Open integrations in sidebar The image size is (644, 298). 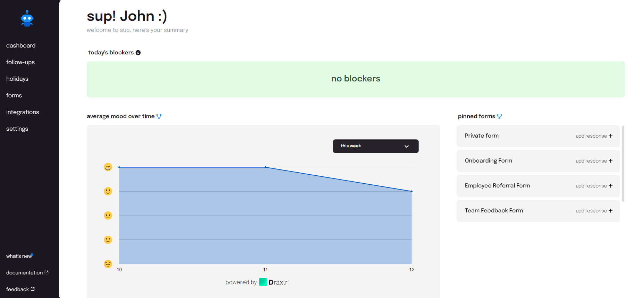[x=23, y=112]
